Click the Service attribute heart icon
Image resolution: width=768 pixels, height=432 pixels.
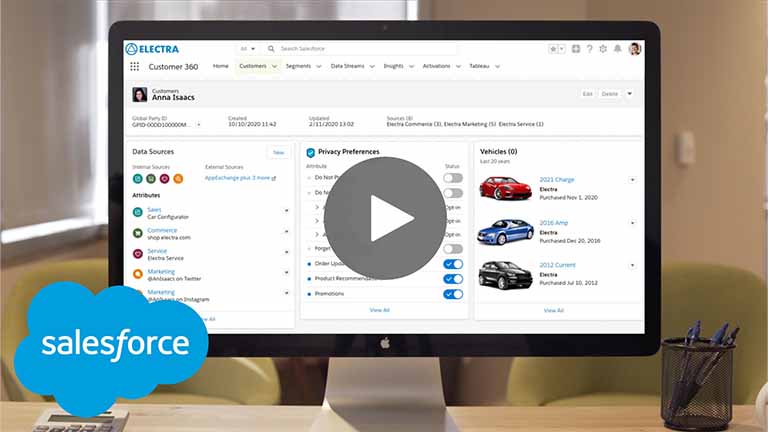point(138,254)
